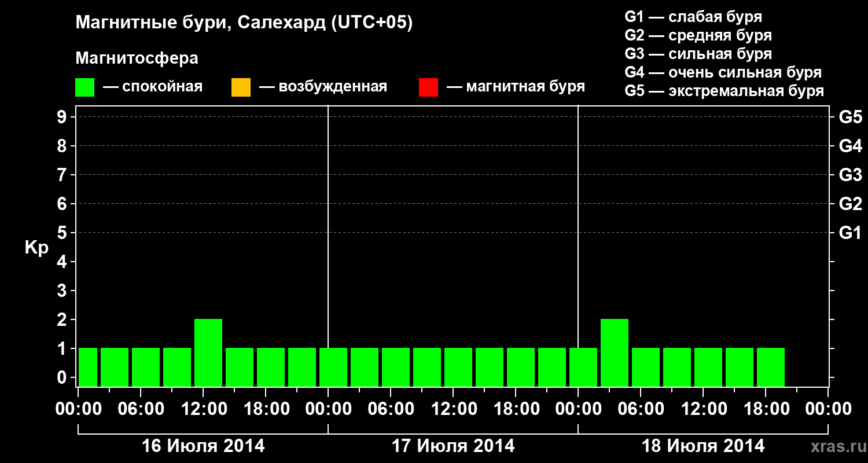Screen dimensions: 868x463
Task: Click the bar at 06:00 on 18 Июля
Action: point(646,367)
